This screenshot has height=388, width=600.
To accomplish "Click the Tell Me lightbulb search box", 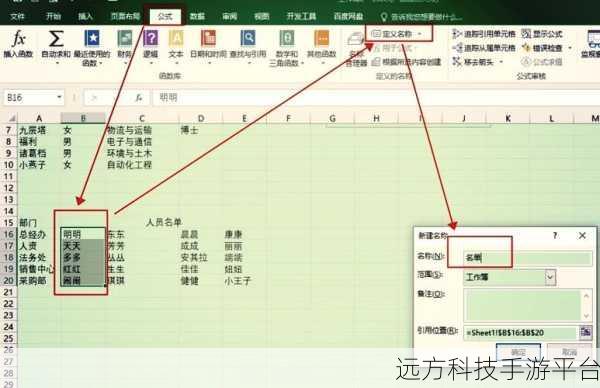I will point(421,17).
